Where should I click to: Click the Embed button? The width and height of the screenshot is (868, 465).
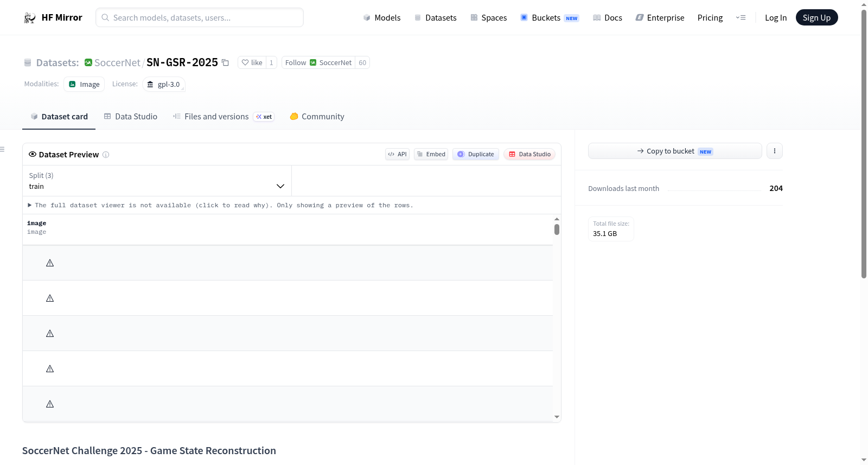[x=431, y=154]
